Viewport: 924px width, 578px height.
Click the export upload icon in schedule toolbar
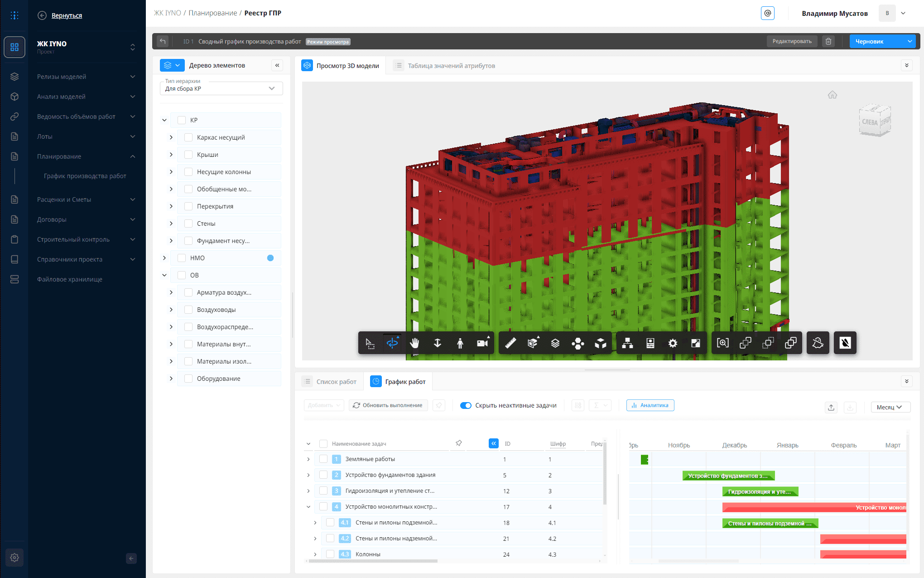tap(831, 407)
